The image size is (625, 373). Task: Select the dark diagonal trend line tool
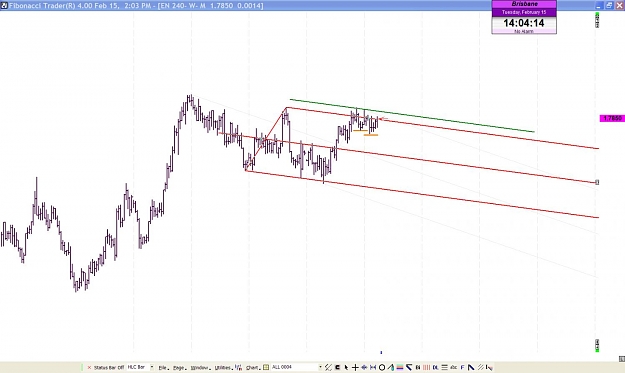pos(471,367)
